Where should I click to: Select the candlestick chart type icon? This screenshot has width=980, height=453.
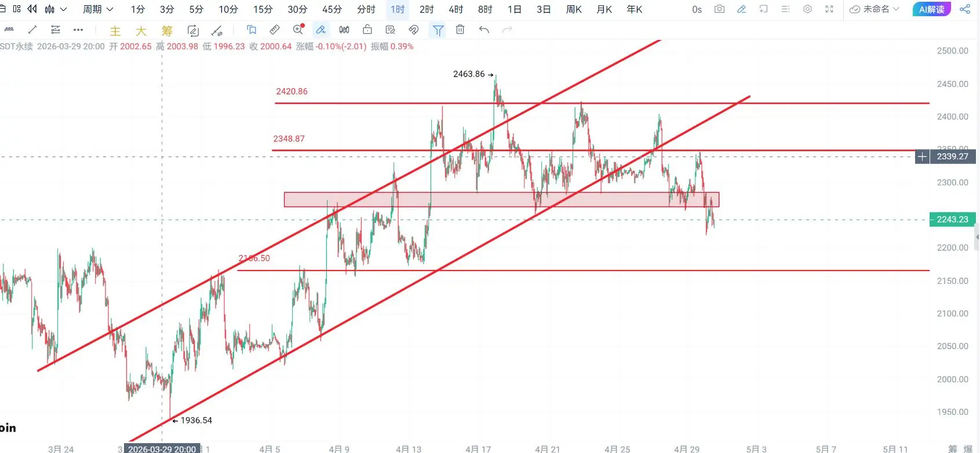tap(50, 9)
